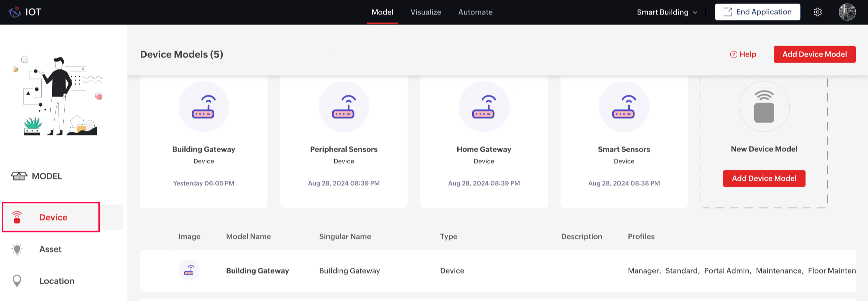Click Peripheral Sensors Aug 28, 2024 08:39 PM timestamp
This screenshot has width=868, height=301.
tap(344, 183)
